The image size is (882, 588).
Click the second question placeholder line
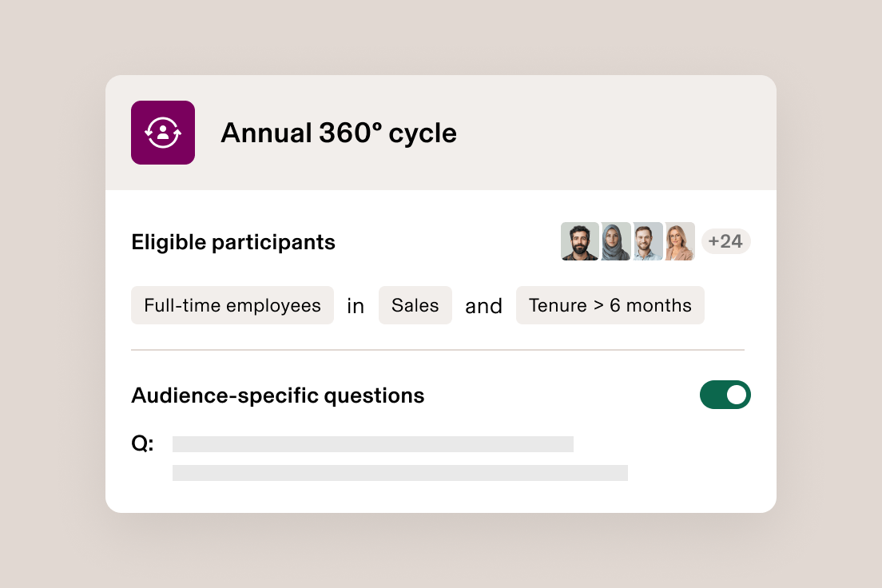400,472
